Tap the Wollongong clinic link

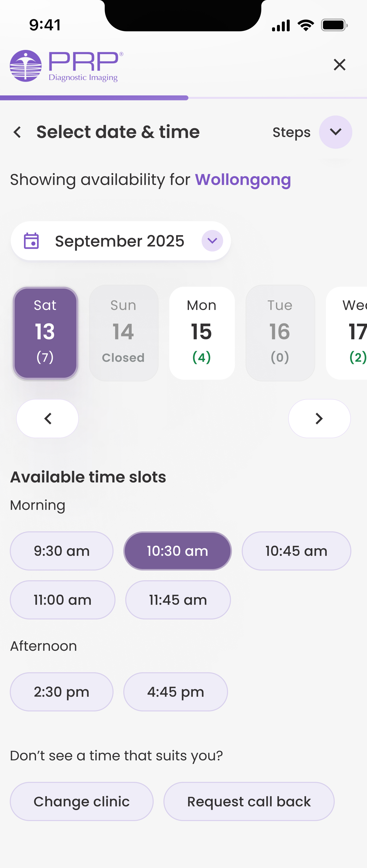point(243,180)
